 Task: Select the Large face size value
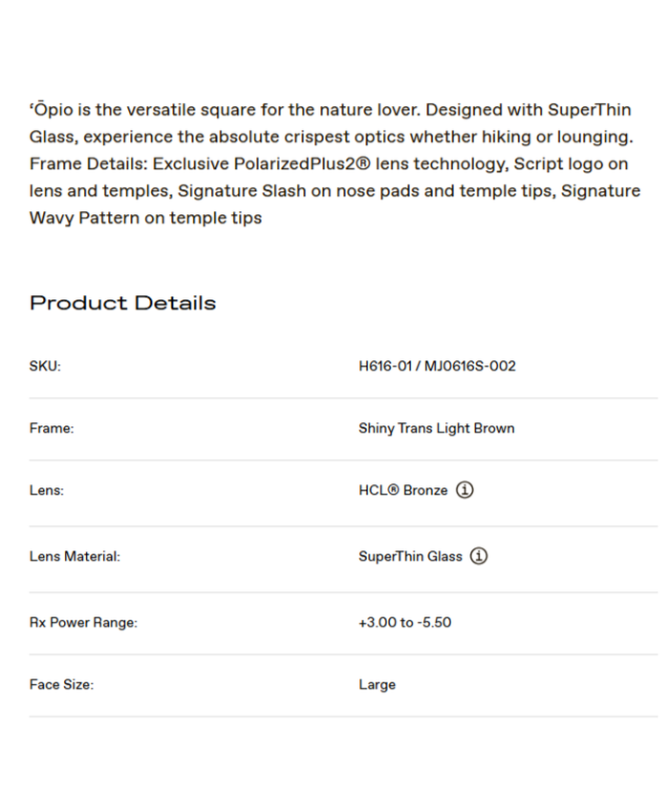pyautogui.click(x=377, y=684)
